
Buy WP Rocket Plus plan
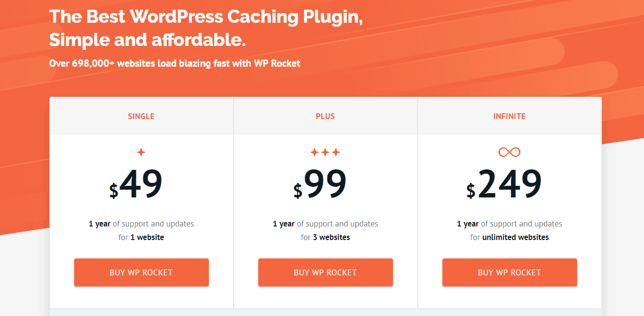click(326, 272)
